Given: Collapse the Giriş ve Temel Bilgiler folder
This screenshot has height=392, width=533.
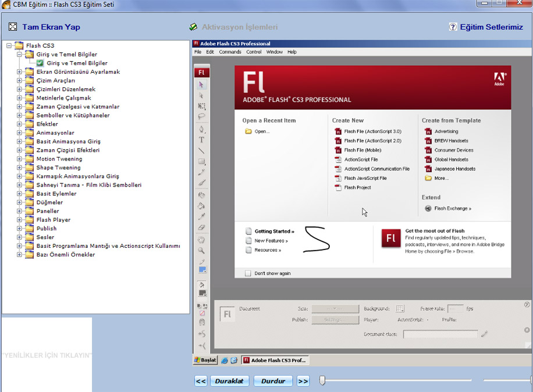Looking at the screenshot, I should point(19,55).
